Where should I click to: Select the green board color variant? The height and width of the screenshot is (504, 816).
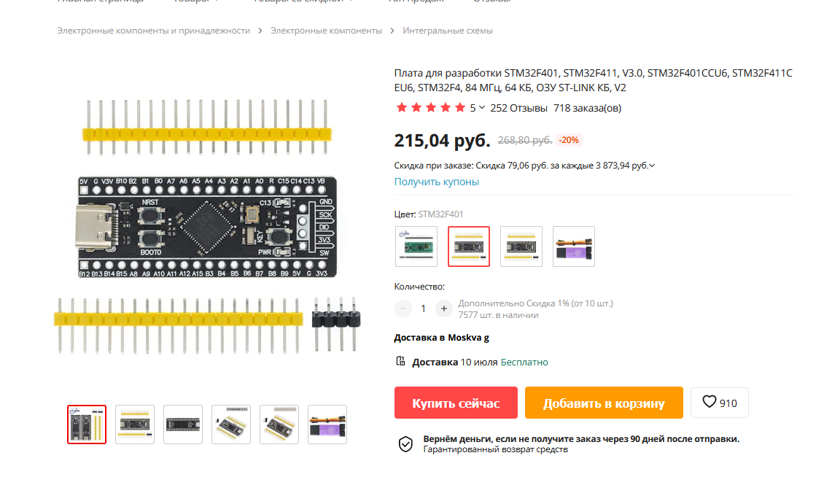tap(416, 247)
